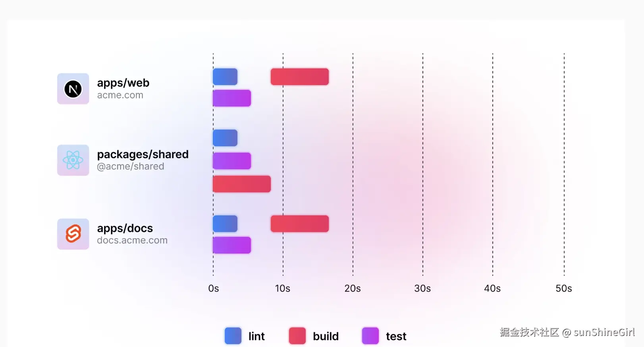Click the purple test legend swatch
644x347 pixels.
click(x=370, y=336)
